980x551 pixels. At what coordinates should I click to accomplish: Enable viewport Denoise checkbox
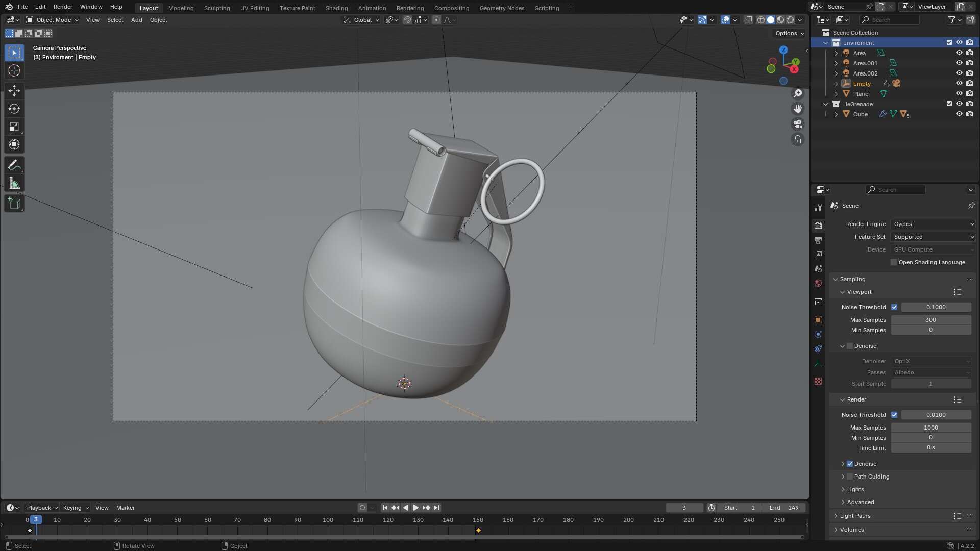coord(850,346)
